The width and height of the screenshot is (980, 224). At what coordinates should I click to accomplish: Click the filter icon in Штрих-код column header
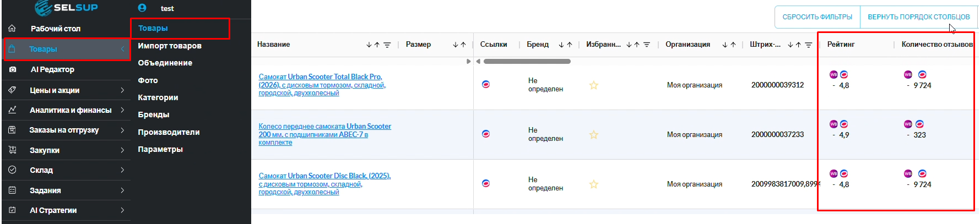[x=809, y=45]
